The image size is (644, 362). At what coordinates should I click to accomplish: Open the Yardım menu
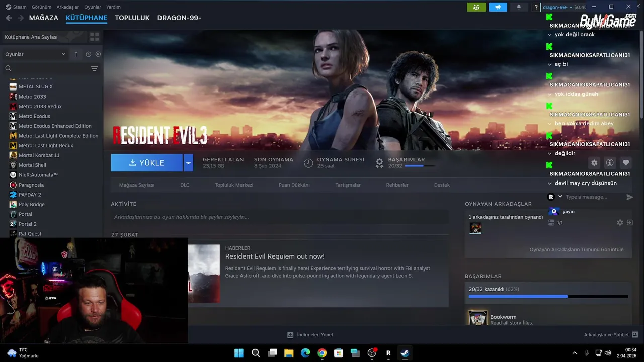[x=113, y=7]
